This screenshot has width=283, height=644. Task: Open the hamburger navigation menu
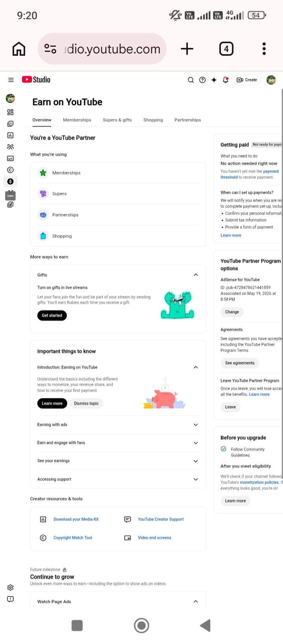[x=11, y=80]
